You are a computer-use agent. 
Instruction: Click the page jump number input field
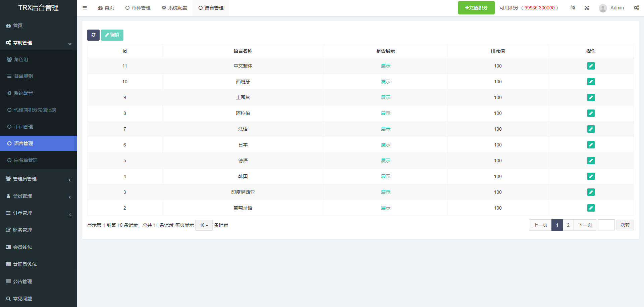(x=606, y=225)
